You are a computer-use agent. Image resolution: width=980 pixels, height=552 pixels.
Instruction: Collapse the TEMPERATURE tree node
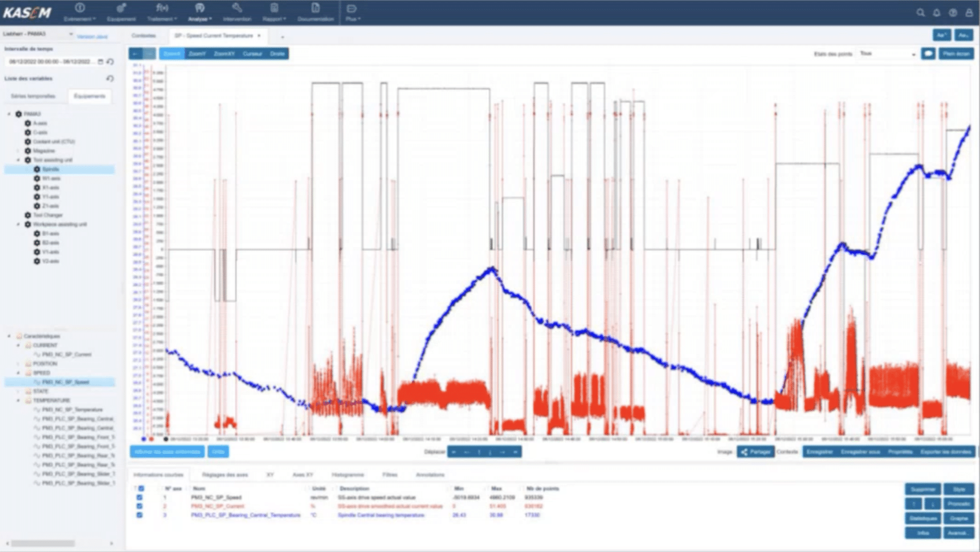click(17, 400)
